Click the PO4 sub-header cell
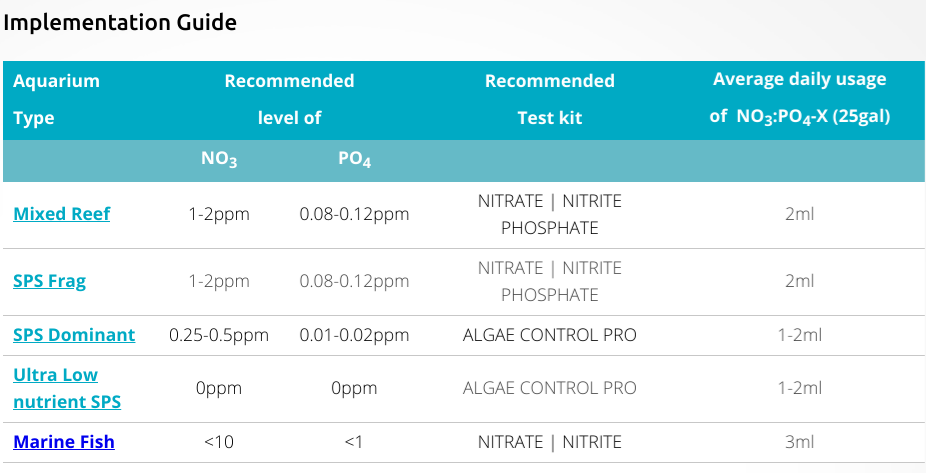The width and height of the screenshot is (926, 473). (x=354, y=159)
